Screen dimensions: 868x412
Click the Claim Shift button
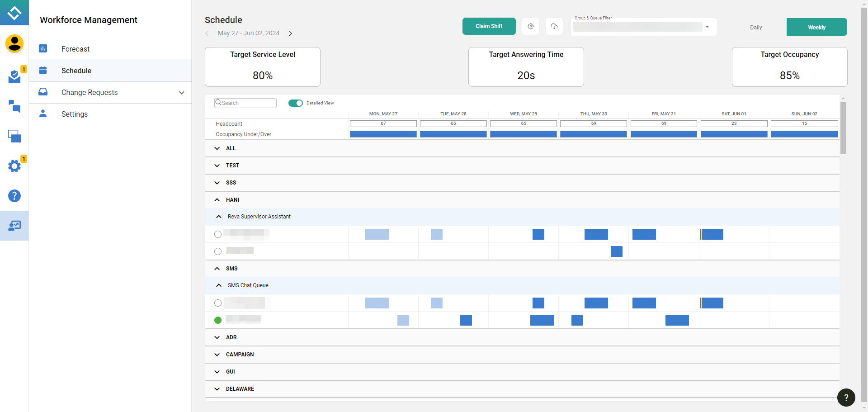(x=489, y=26)
